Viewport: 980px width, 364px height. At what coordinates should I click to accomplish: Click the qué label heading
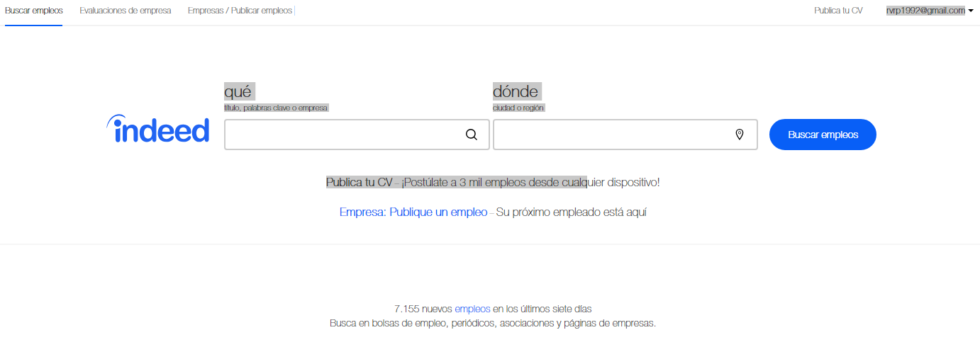coord(238,91)
